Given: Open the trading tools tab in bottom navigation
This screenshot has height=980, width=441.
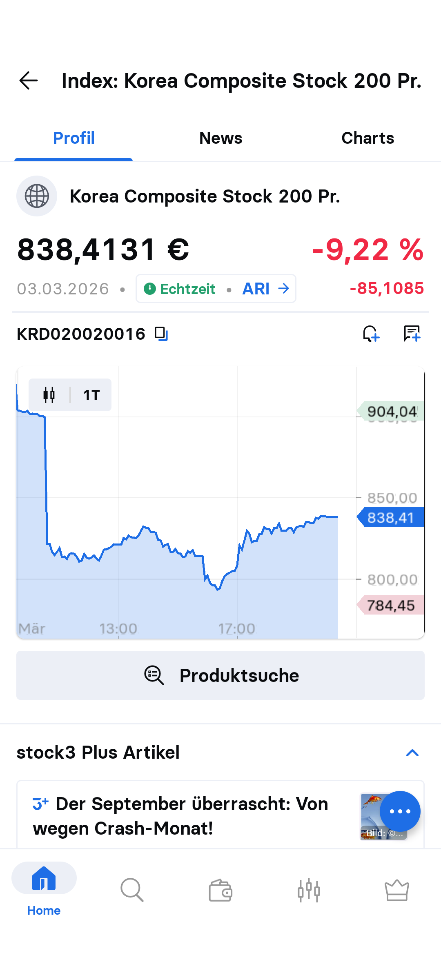Looking at the screenshot, I should click(x=309, y=890).
